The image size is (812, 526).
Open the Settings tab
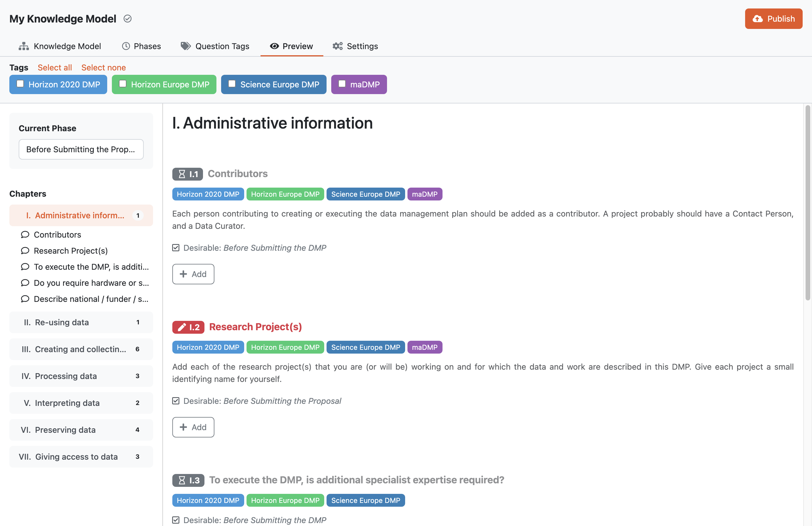pos(355,46)
